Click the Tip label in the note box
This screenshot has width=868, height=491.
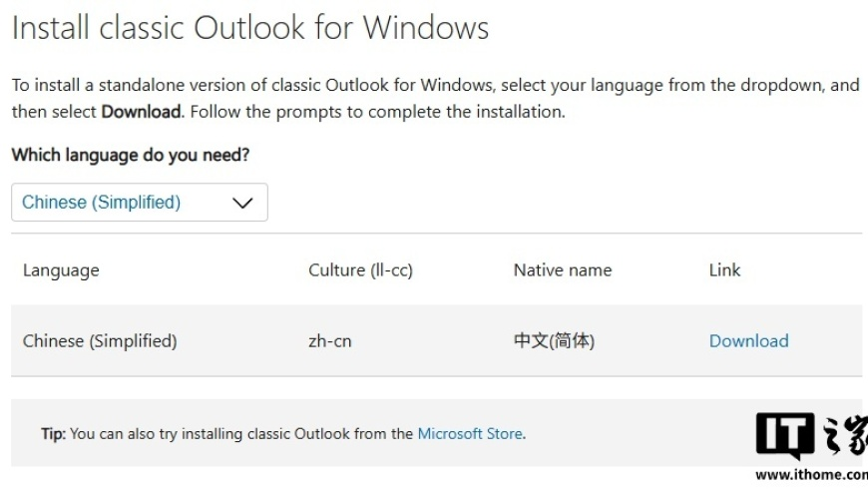coord(53,433)
